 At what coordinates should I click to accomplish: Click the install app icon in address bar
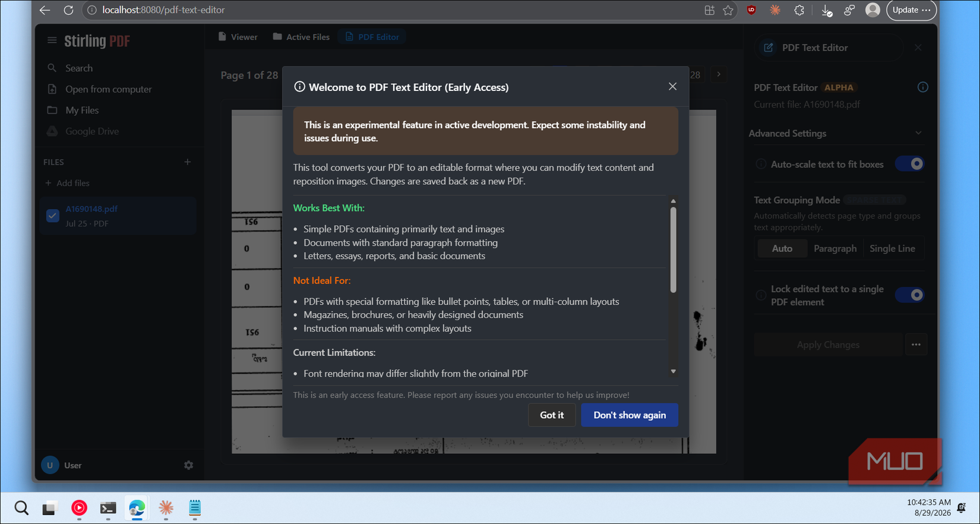(709, 10)
